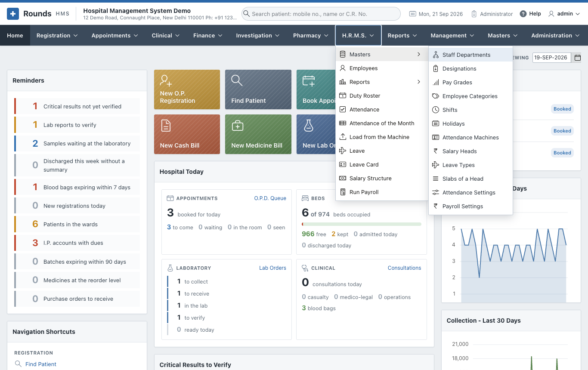Open Masters submenu in H.R.M.S. menu
This screenshot has width=588, height=370.
click(x=382, y=54)
